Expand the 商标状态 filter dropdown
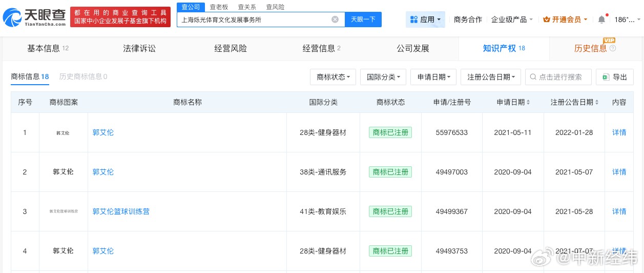The height and width of the screenshot is (273, 644). pyautogui.click(x=333, y=77)
